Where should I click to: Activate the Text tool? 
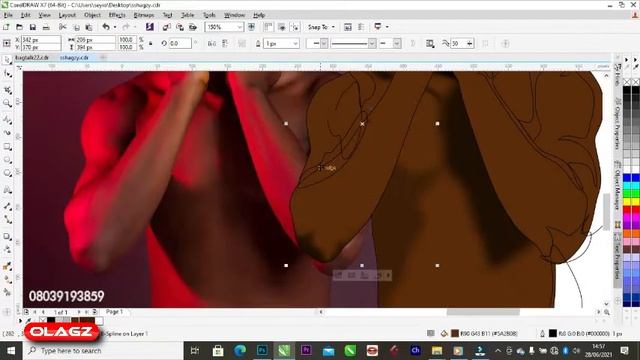click(7, 190)
